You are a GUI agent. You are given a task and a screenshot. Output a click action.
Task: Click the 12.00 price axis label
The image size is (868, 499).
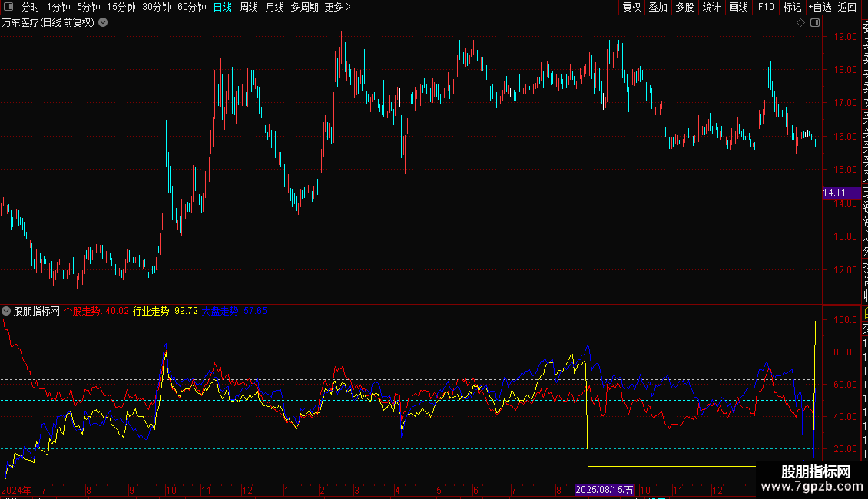tap(845, 270)
